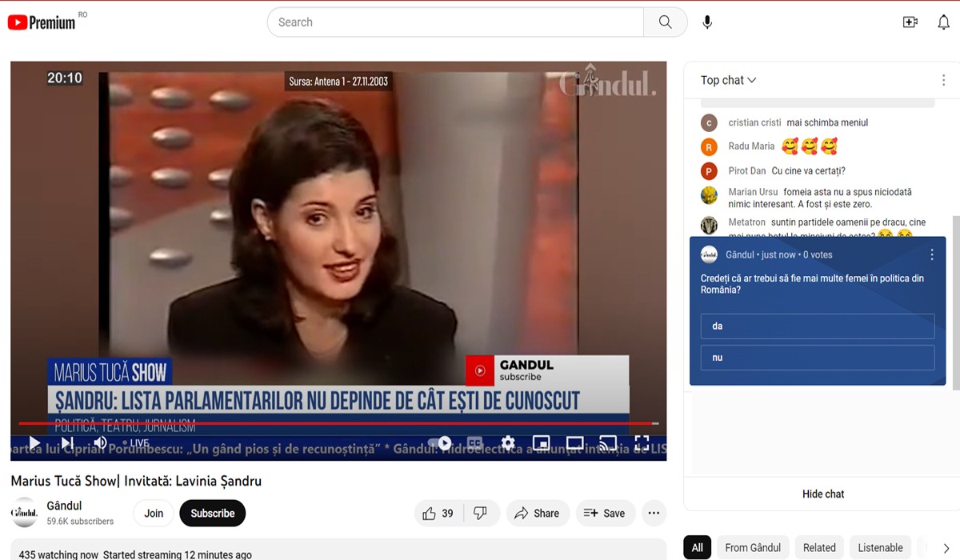The width and height of the screenshot is (960, 560).
Task: Open the notifications bell
Action: click(x=943, y=22)
